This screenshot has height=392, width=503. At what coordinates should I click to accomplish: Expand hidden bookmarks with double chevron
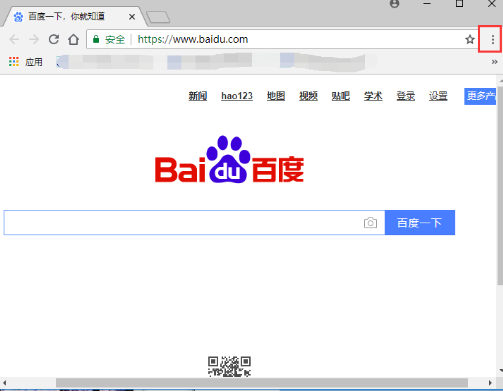494,62
